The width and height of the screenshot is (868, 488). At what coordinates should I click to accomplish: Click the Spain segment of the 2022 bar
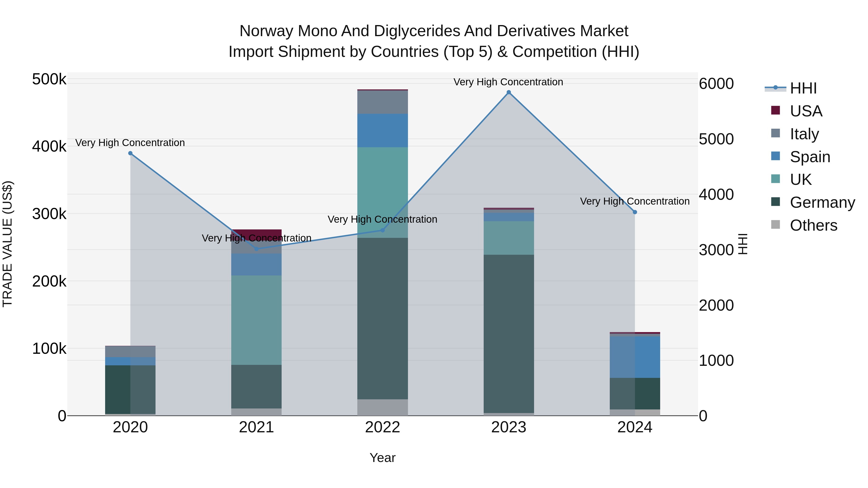pos(382,131)
